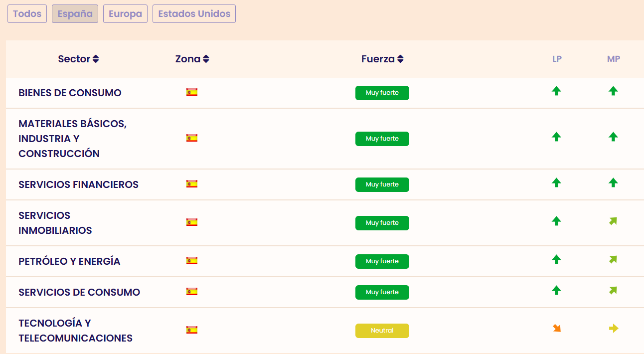Select the Todos filter tab
Viewport: 644px width, 354px height.
click(27, 14)
